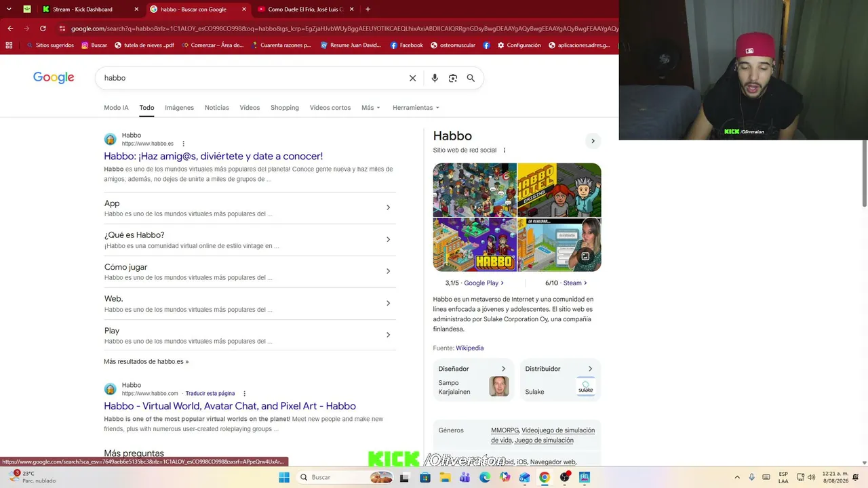Open the Facebook bookmark in bookmarks bar
The height and width of the screenshot is (488, 868).
(x=406, y=45)
